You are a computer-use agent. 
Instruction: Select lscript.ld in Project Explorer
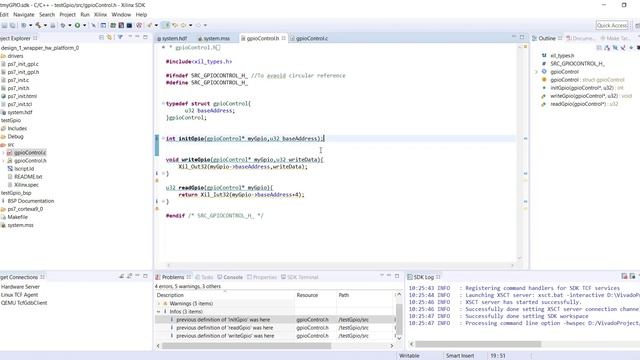pos(24,169)
